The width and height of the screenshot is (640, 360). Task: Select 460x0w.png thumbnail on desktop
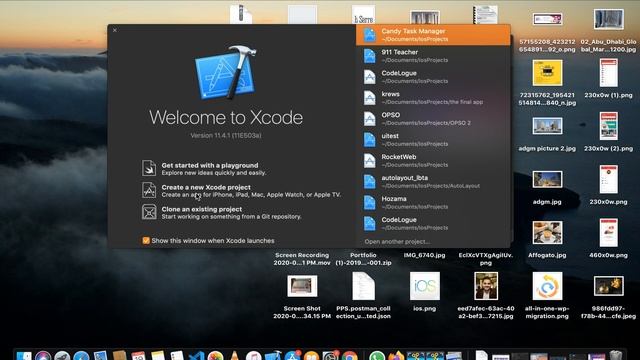609,232
